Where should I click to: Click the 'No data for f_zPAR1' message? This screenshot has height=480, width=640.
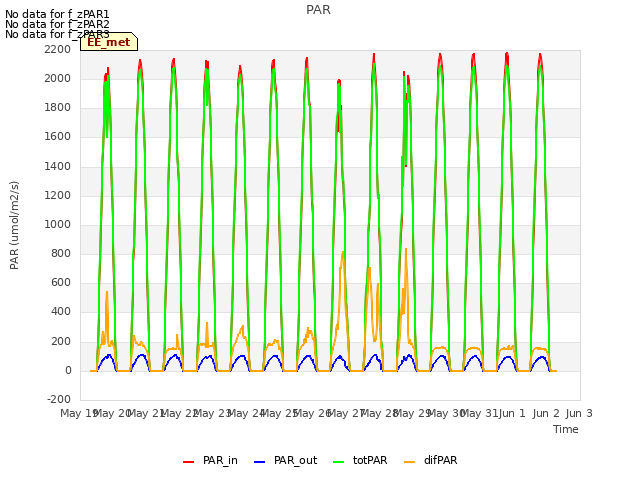point(57,14)
